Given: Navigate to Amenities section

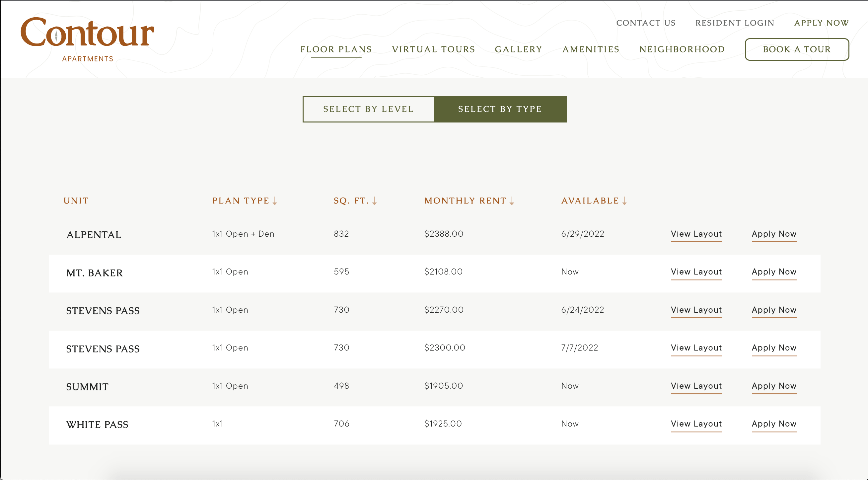Looking at the screenshot, I should [591, 49].
